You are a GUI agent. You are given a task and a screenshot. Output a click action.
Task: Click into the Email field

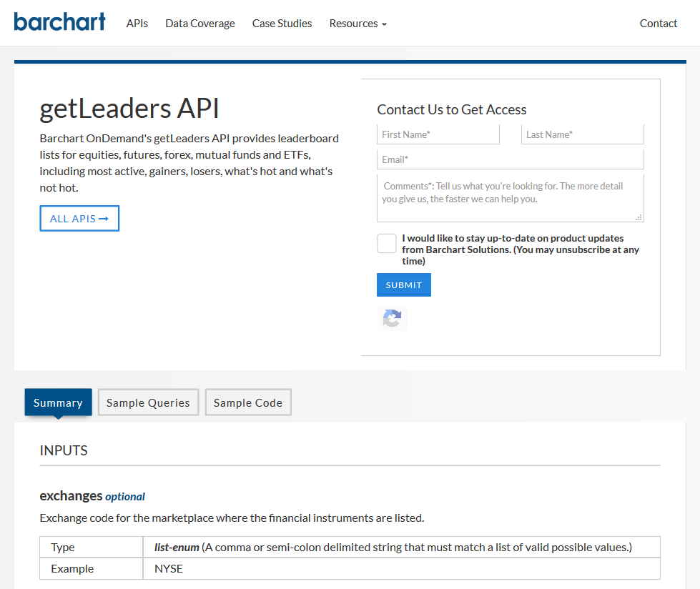(511, 159)
